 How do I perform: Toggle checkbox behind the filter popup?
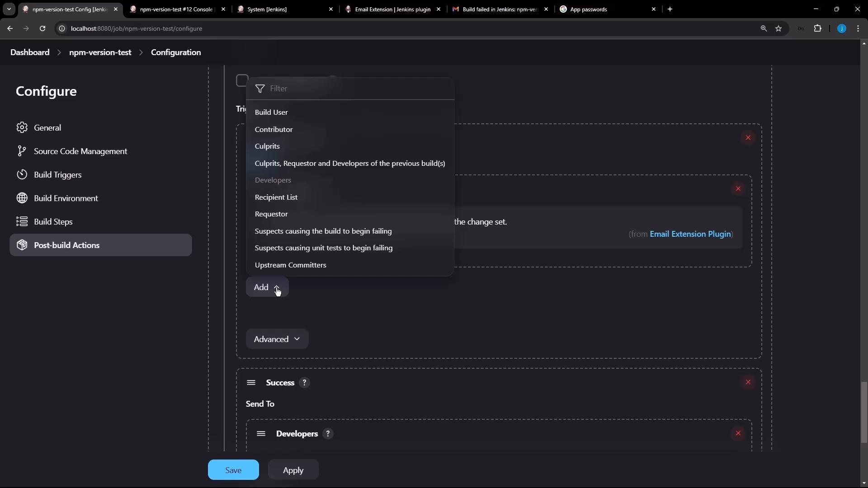(242, 80)
